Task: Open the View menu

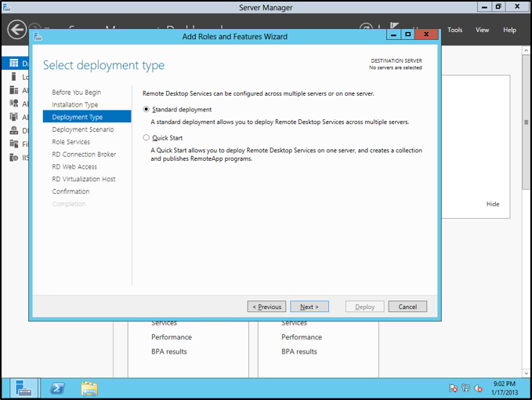Action: pos(483,30)
